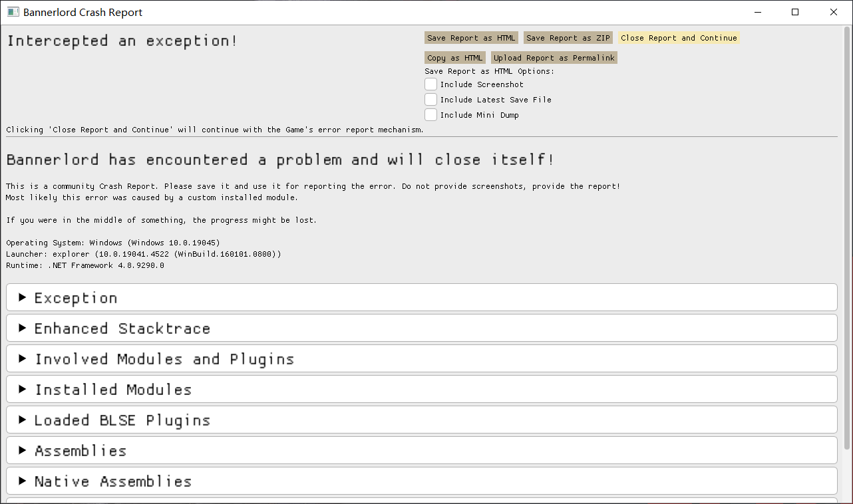
Task: Expand Involved Modules and Plugins
Action: [422, 358]
